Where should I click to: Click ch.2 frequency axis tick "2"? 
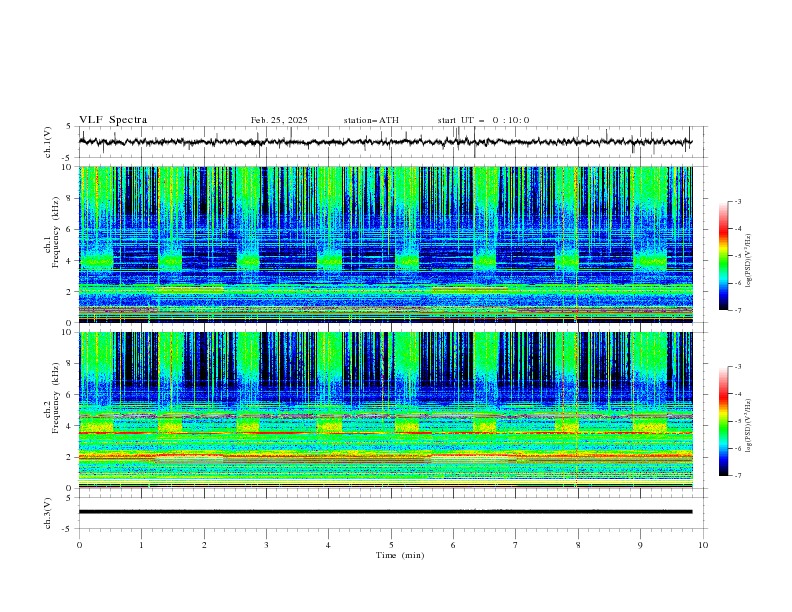point(72,457)
